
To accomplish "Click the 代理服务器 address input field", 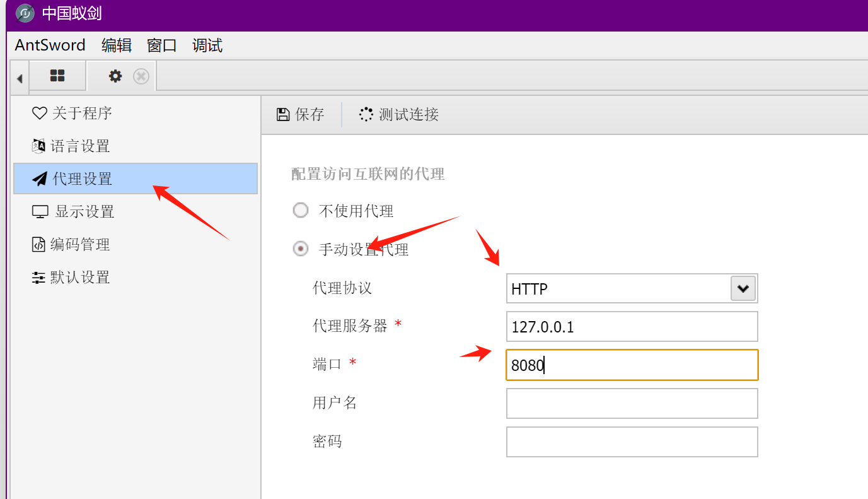I will click(632, 327).
